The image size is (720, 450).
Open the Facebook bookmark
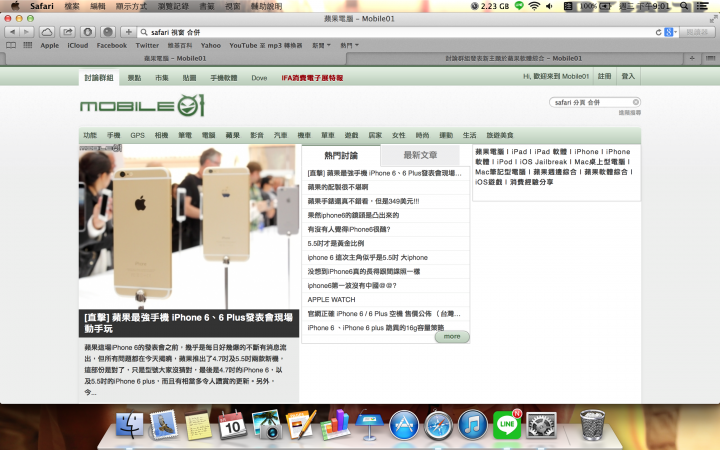(112, 45)
